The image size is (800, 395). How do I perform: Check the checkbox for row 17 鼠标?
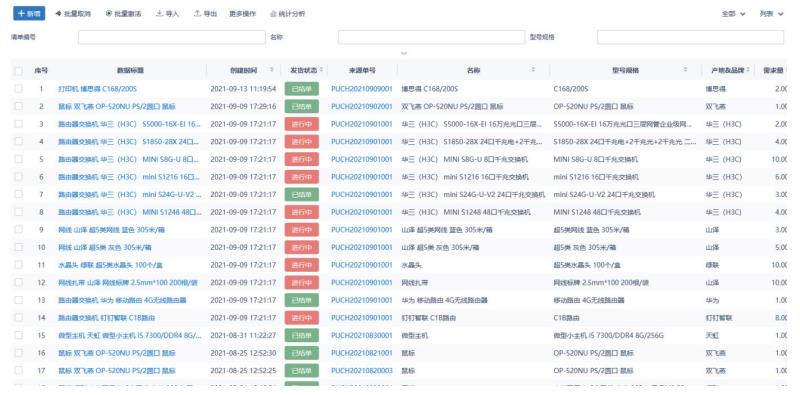coord(18,370)
